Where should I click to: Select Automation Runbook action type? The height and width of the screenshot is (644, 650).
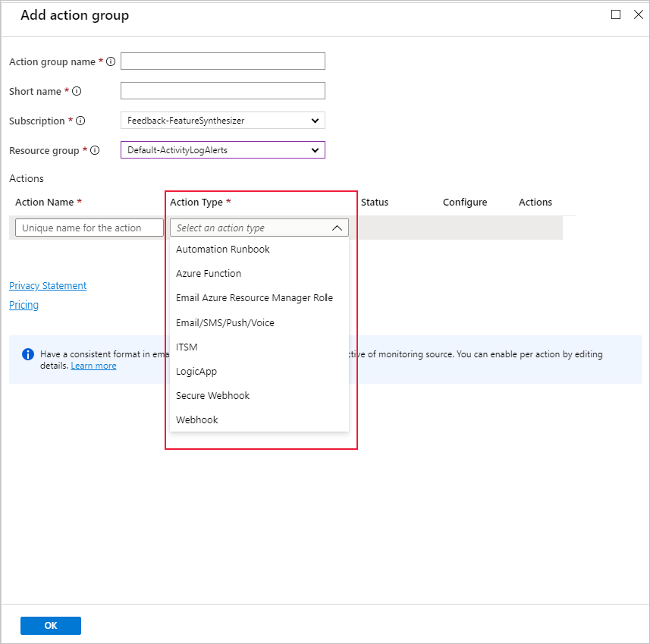click(x=223, y=250)
